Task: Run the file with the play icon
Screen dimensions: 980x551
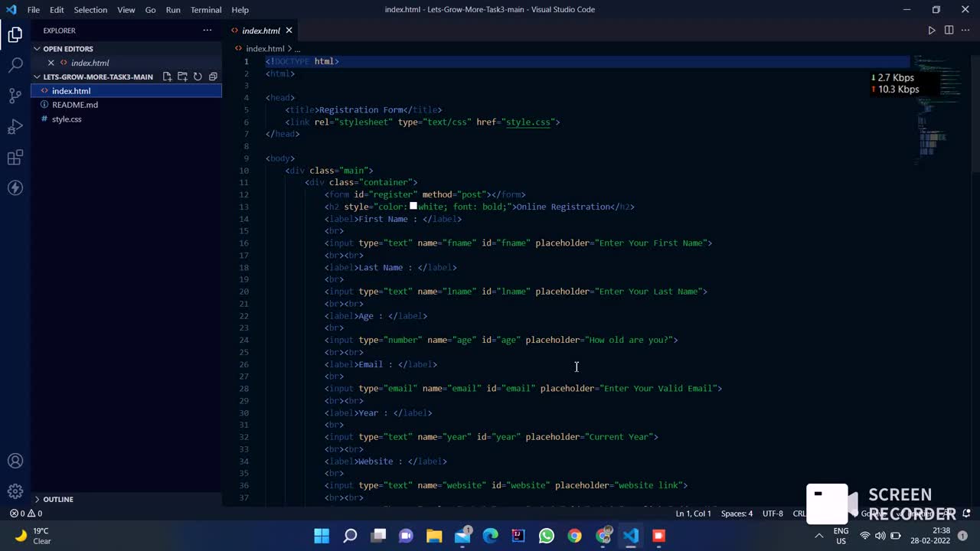Action: pos(932,31)
